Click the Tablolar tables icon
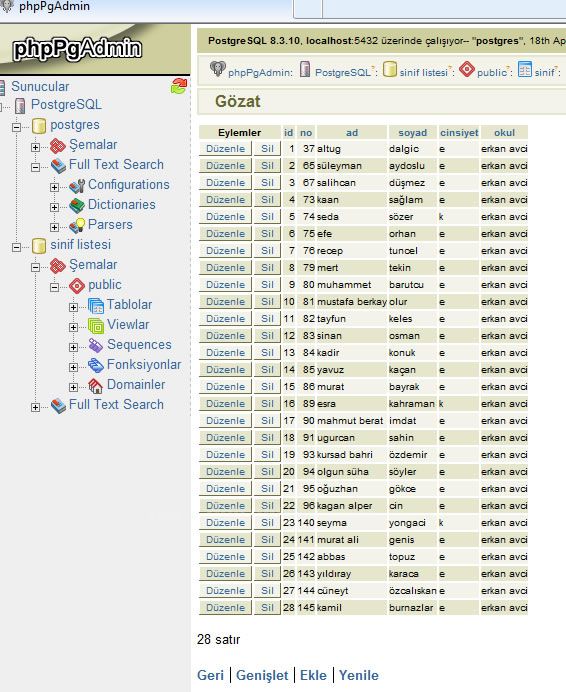This screenshot has height=692, width=566. pos(96,306)
